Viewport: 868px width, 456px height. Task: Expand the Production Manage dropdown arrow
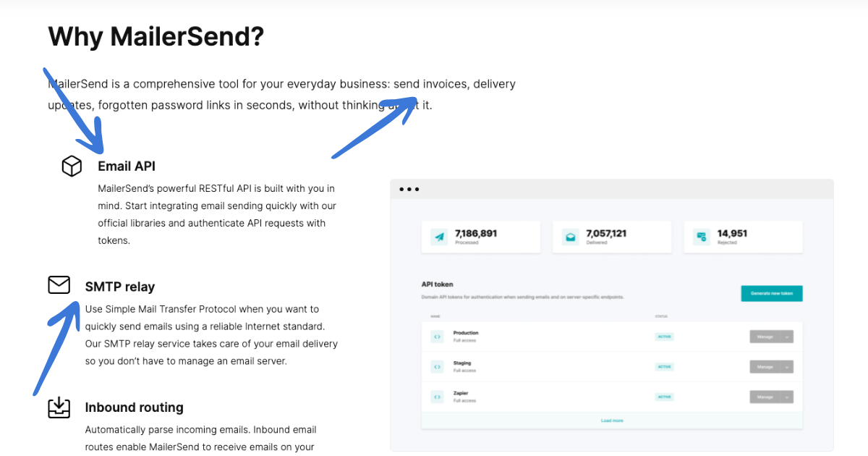[x=787, y=337]
